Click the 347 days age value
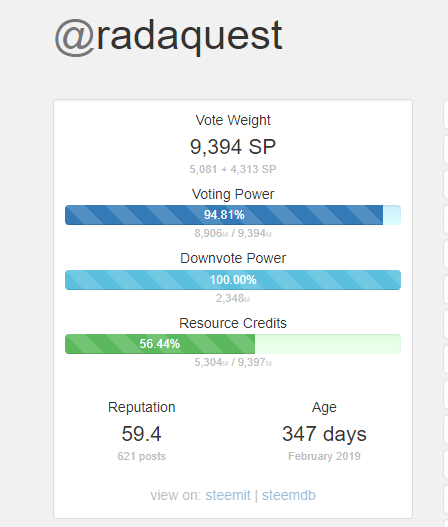This screenshot has height=527, width=448. (324, 434)
